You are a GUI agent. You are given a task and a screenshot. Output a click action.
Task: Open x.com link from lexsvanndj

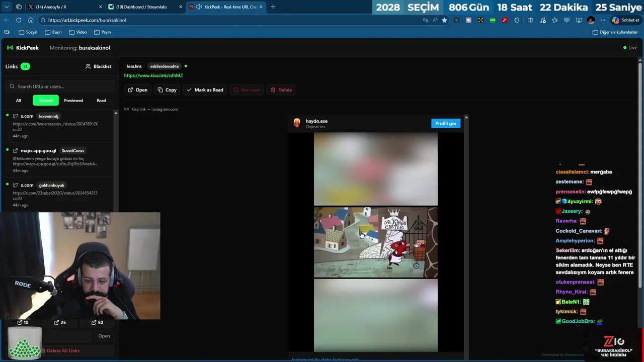(58, 126)
